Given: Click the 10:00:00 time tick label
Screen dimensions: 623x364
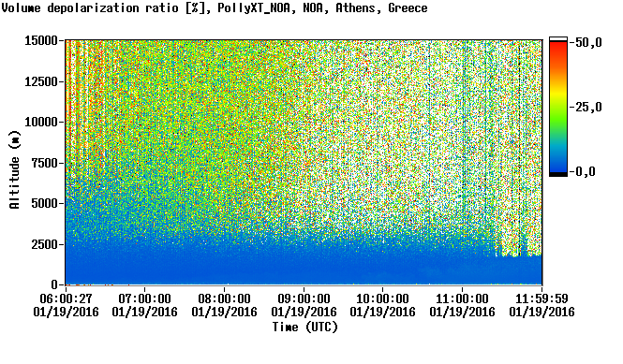Looking at the screenshot, I should pos(382,298).
